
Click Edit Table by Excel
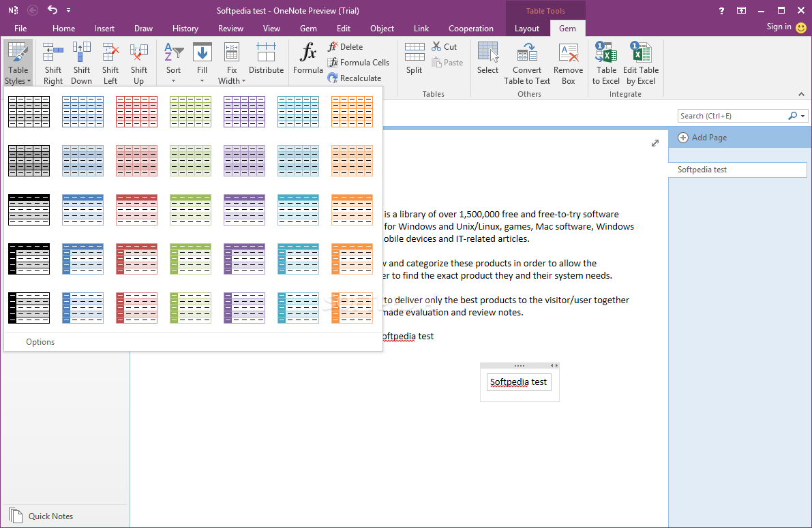pos(641,63)
